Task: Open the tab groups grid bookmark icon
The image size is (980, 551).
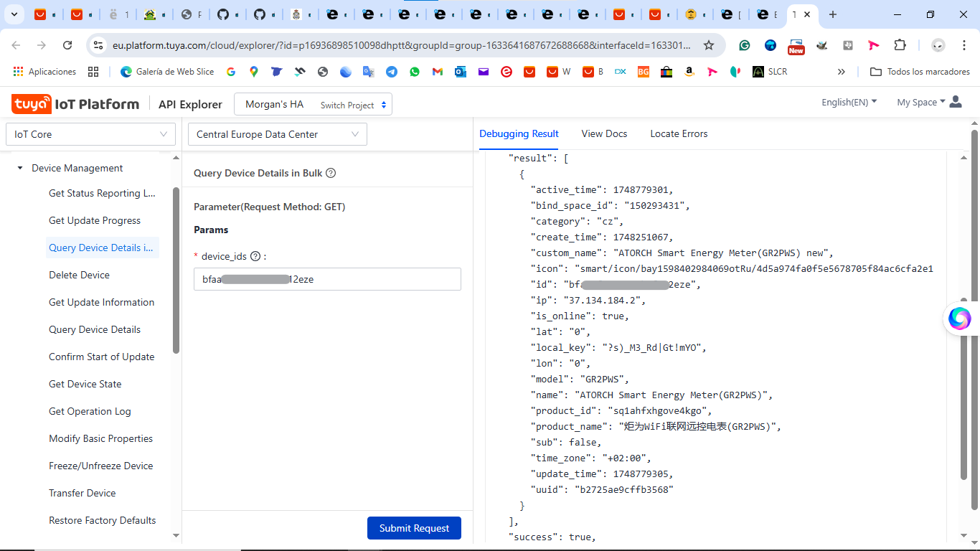Action: tap(93, 72)
